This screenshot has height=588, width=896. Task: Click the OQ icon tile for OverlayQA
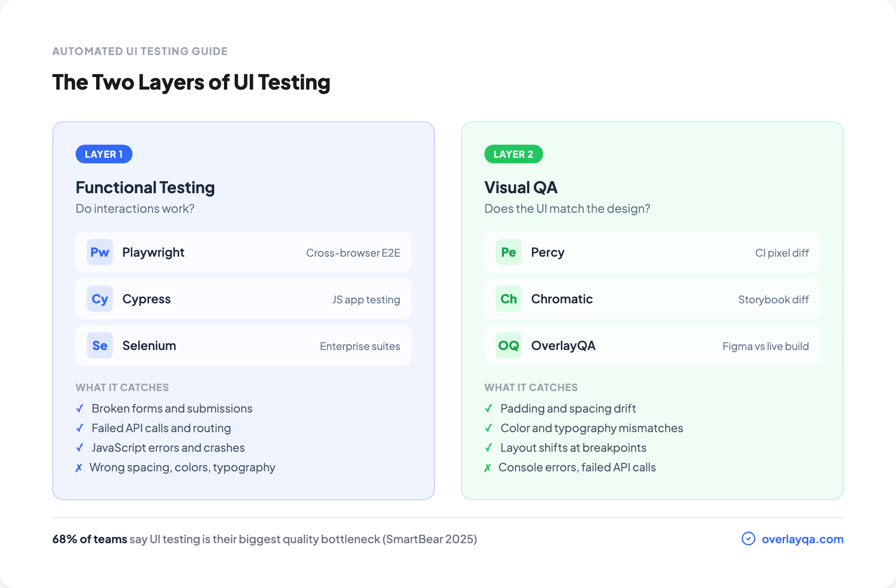509,345
